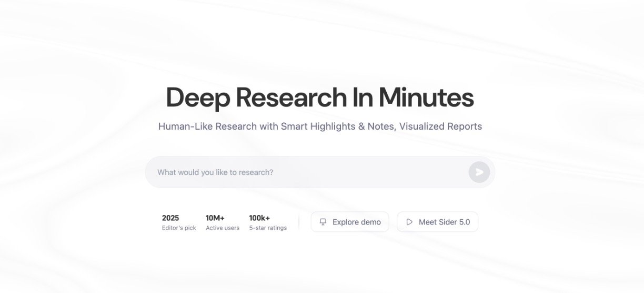
Task: Click the word "Minutes" in the headline
Action: click(426, 97)
